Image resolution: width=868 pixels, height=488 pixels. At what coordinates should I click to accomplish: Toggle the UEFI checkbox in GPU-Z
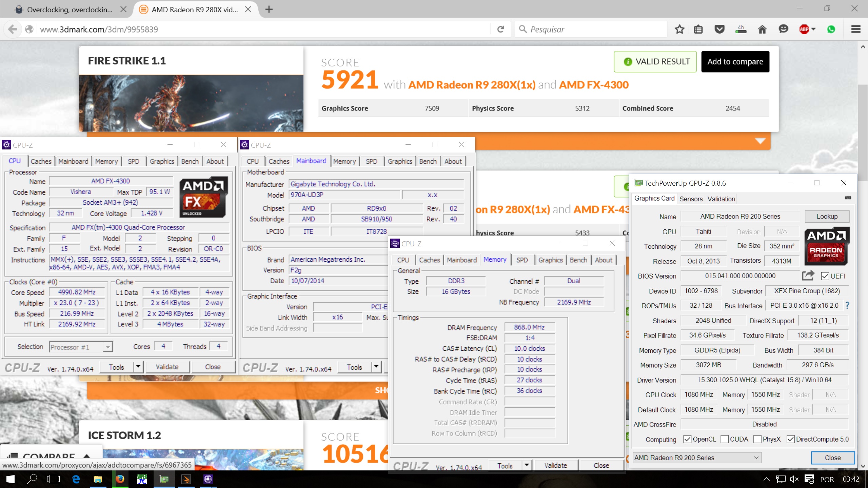click(x=825, y=276)
